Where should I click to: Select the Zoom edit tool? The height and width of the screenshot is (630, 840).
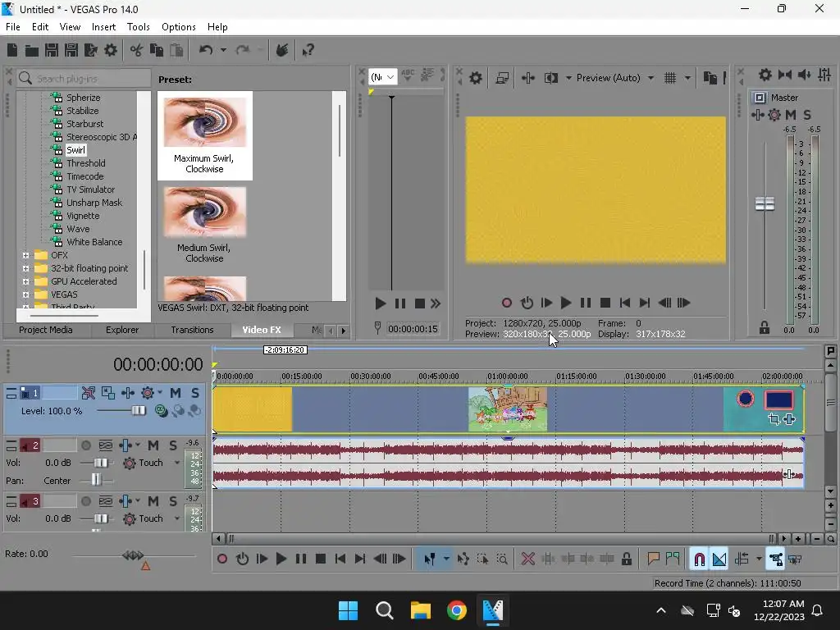point(502,559)
